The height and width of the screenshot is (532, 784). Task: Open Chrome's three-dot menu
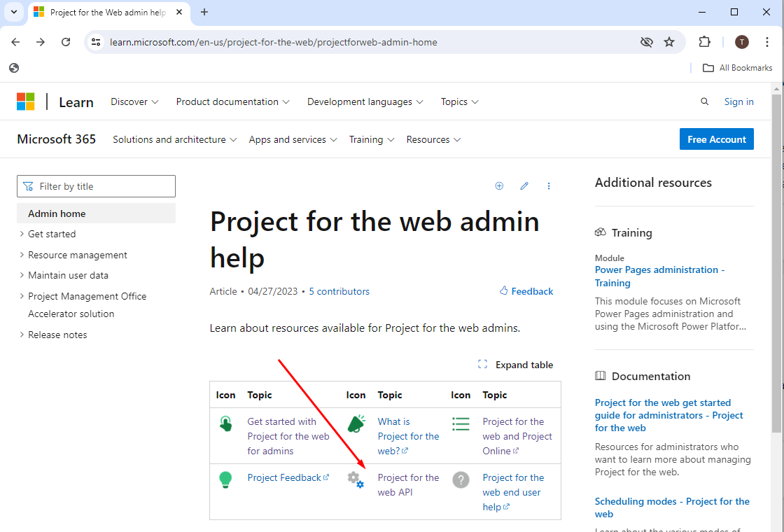(767, 42)
